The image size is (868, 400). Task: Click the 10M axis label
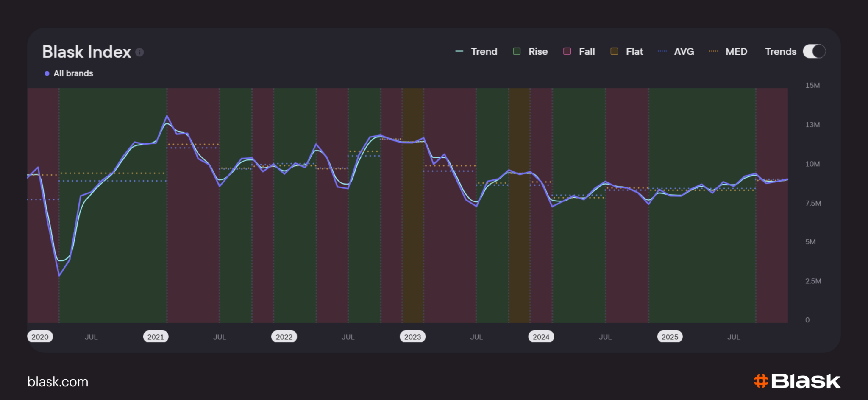[x=812, y=164]
